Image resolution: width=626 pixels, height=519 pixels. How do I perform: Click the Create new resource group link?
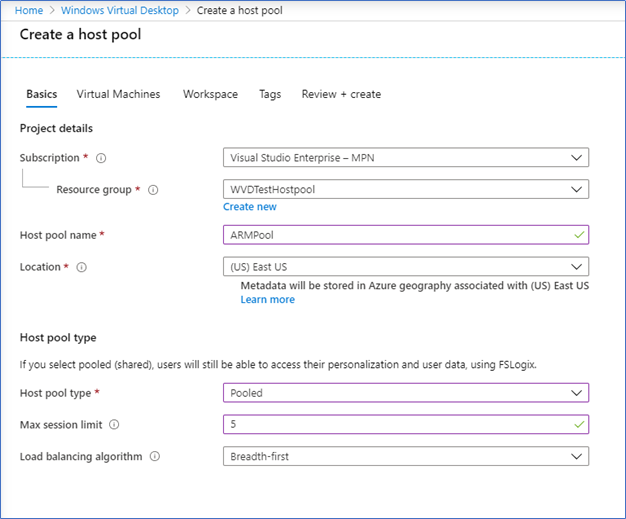click(250, 207)
